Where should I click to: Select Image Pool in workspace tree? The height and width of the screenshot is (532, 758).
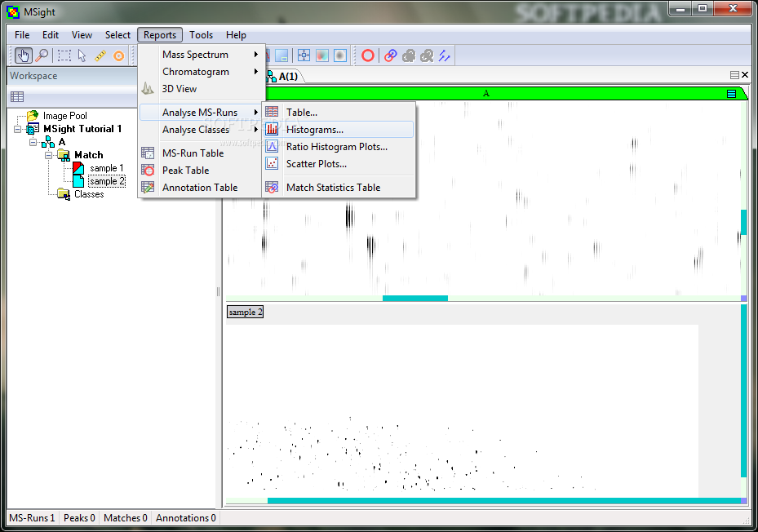coord(64,116)
